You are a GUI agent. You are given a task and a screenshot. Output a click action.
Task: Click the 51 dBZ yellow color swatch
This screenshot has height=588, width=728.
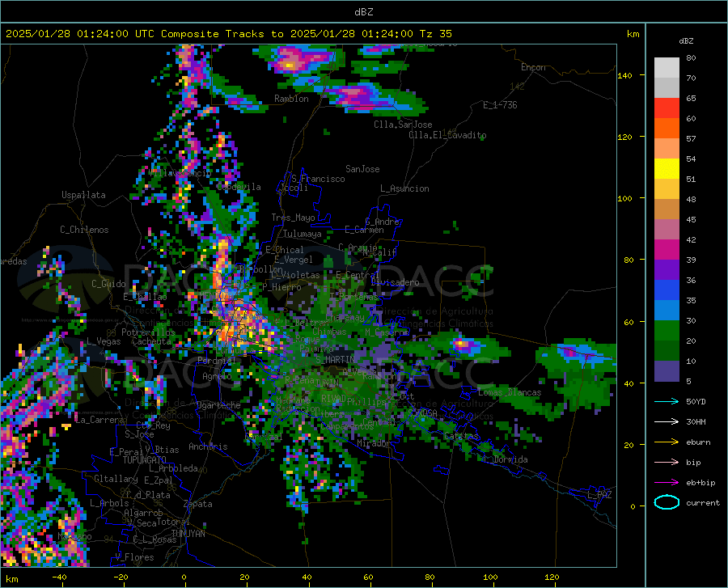(x=667, y=169)
